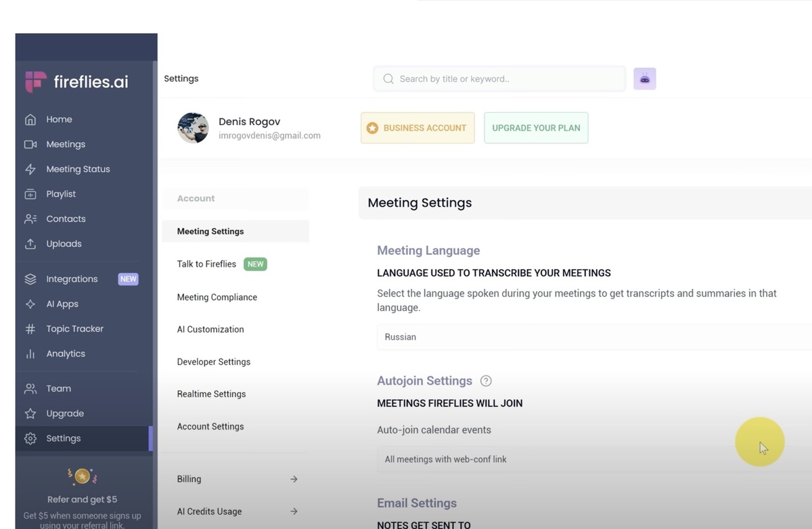812x529 pixels.
Task: Click the Settings gear icon
Action: coord(30,438)
